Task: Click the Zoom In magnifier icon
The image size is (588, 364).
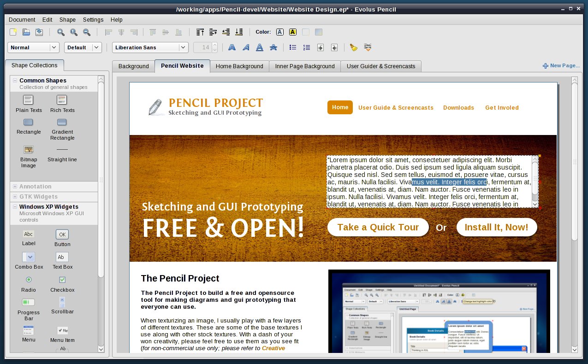Action: (60, 32)
